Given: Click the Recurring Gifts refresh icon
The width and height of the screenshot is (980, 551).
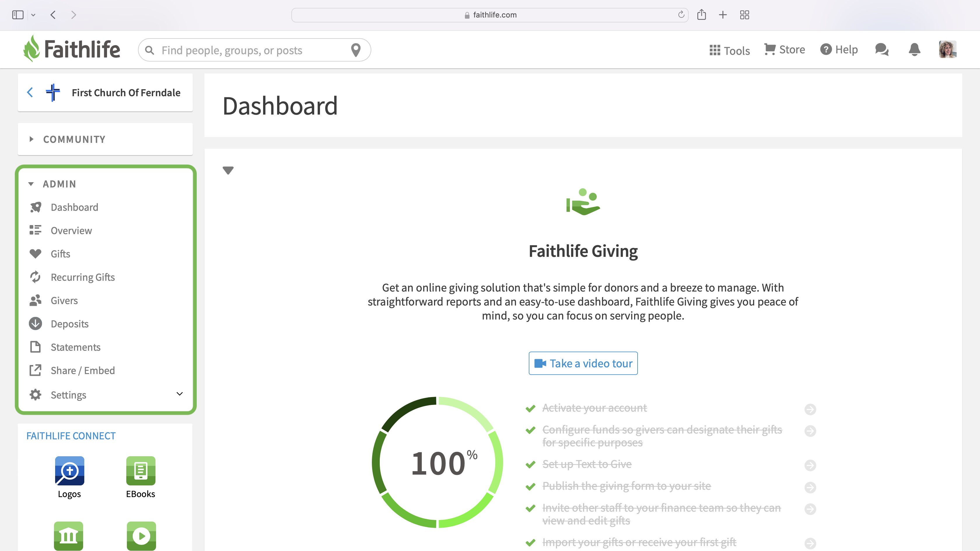Looking at the screenshot, I should pos(35,277).
